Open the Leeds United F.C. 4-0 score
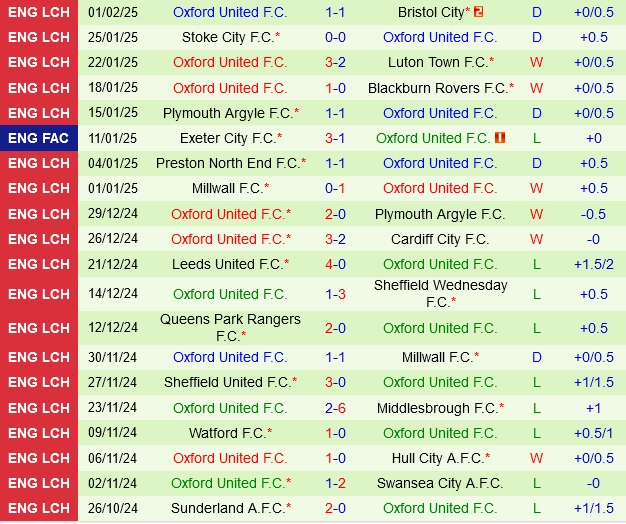This screenshot has width=626, height=524. pos(335,264)
